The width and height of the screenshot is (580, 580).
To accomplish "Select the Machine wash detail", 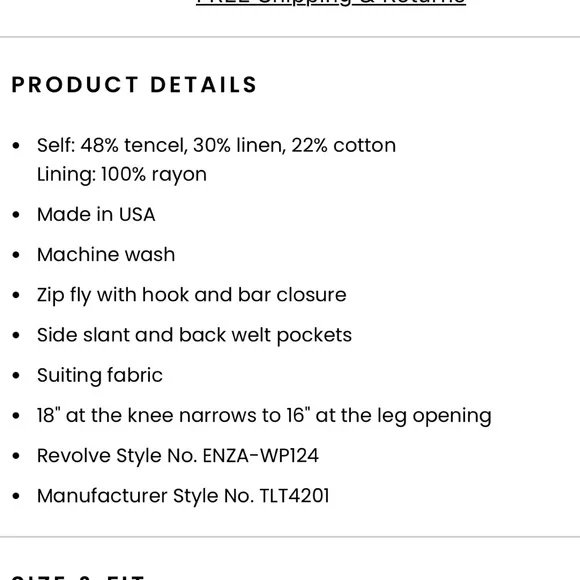I will [106, 254].
